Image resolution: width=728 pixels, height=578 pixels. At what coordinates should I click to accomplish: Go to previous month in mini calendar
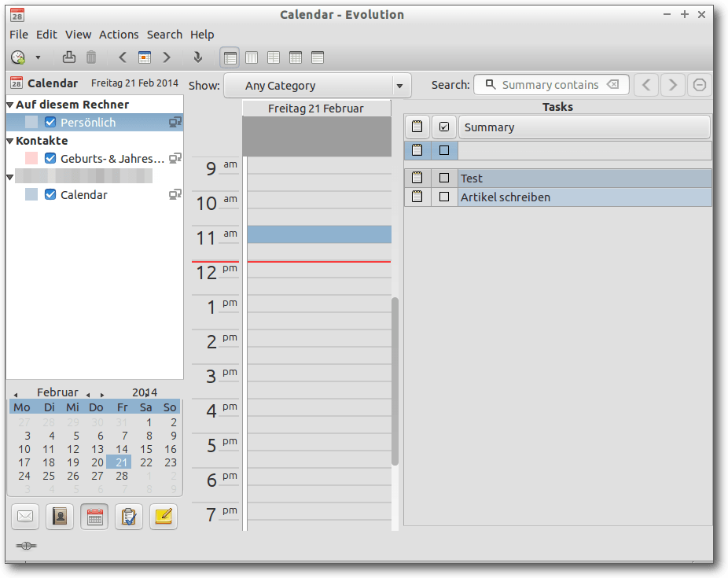coord(15,395)
